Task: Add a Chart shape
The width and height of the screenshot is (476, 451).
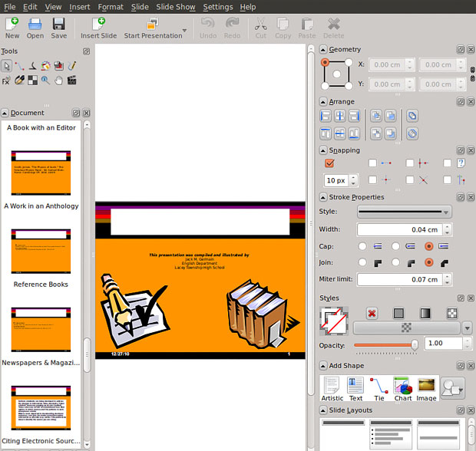Action: 403,389
